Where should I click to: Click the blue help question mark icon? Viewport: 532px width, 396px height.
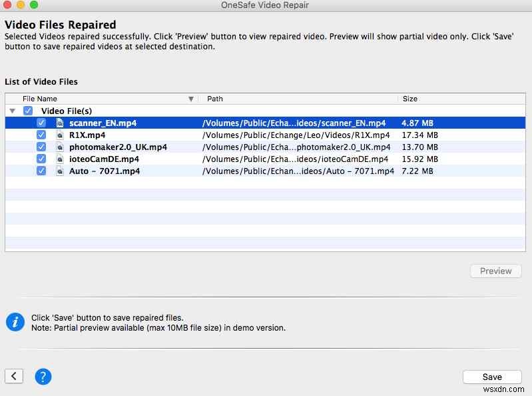43,377
